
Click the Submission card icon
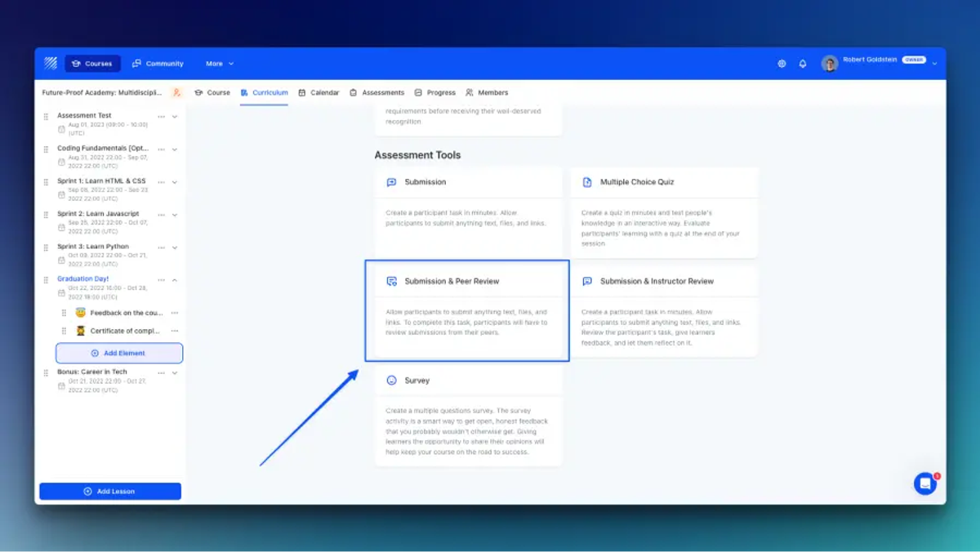(x=391, y=182)
